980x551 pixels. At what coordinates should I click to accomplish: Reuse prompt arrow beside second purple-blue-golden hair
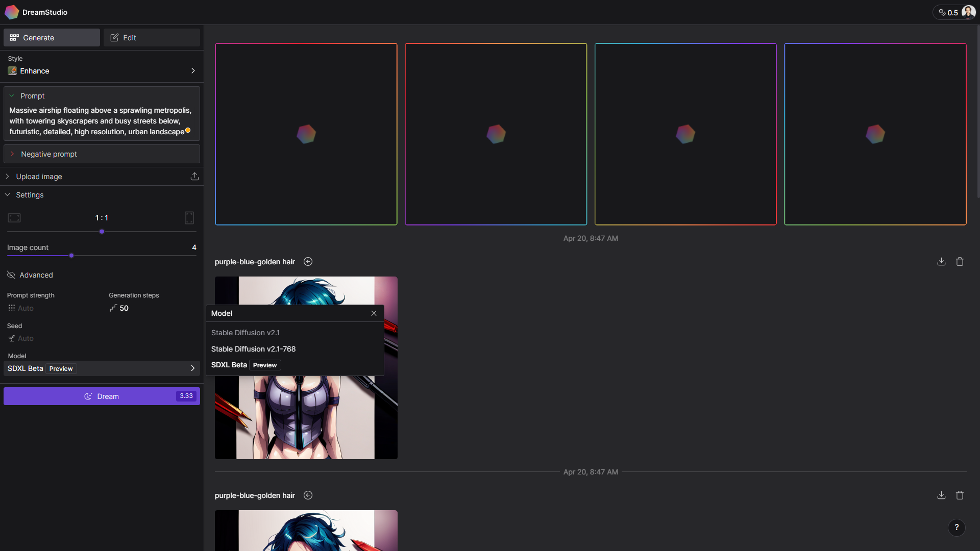coord(308,495)
